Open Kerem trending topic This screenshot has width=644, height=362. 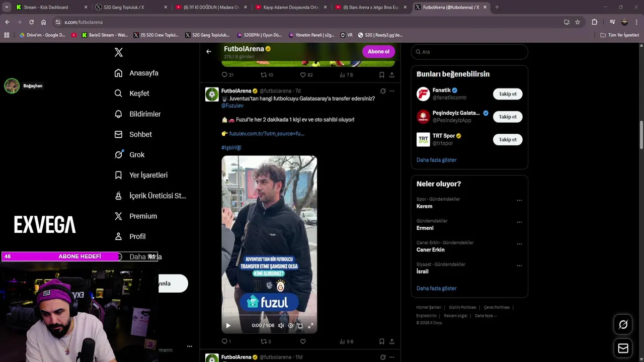coord(424,206)
